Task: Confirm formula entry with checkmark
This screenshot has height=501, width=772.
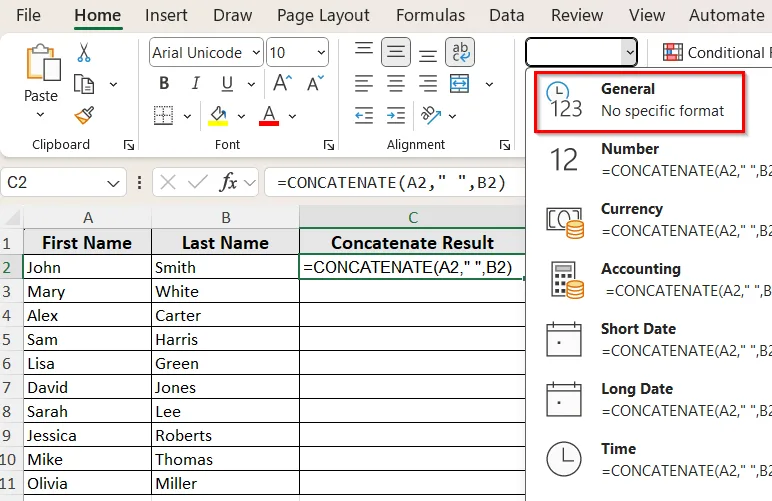Action: 197,183
